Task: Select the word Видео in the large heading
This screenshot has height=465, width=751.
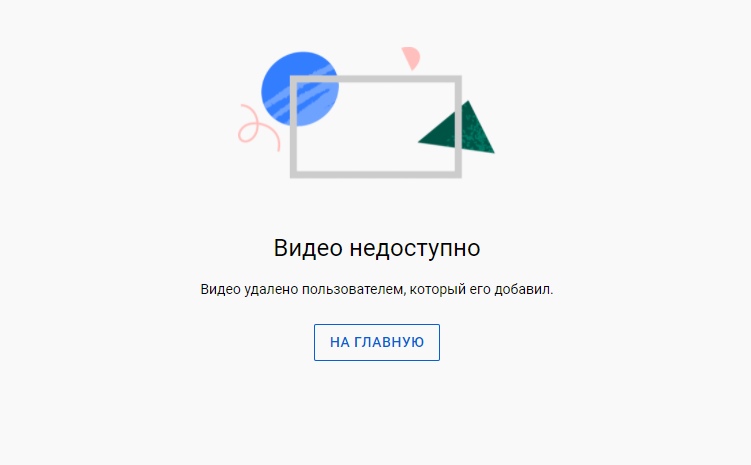Action: 308,248
